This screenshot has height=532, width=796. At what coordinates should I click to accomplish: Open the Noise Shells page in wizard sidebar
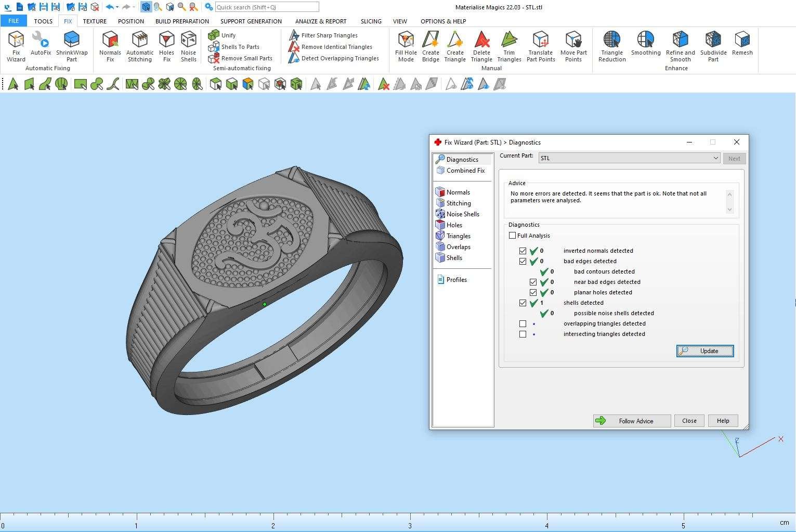coord(462,214)
